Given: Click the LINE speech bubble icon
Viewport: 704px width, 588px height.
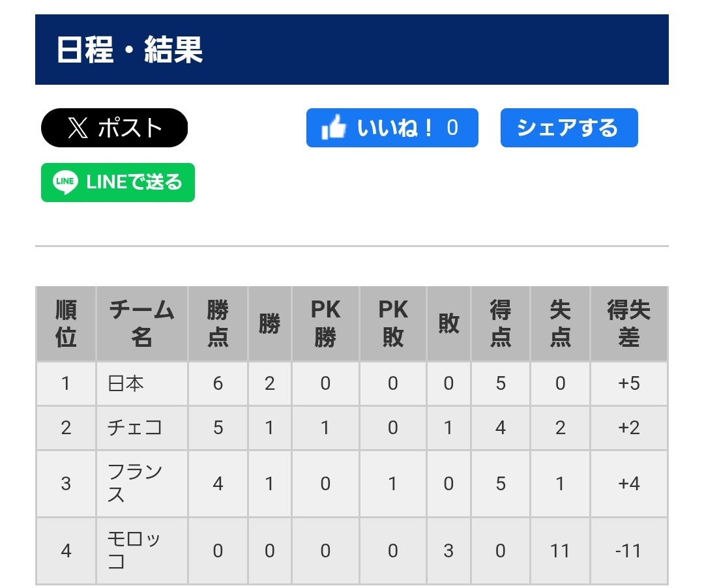Looking at the screenshot, I should click(x=66, y=183).
